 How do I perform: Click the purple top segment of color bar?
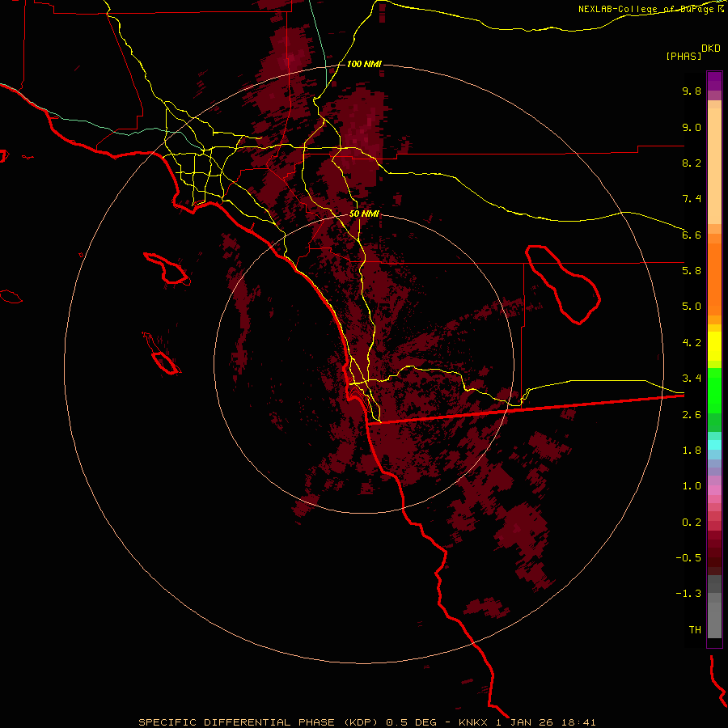(x=714, y=81)
